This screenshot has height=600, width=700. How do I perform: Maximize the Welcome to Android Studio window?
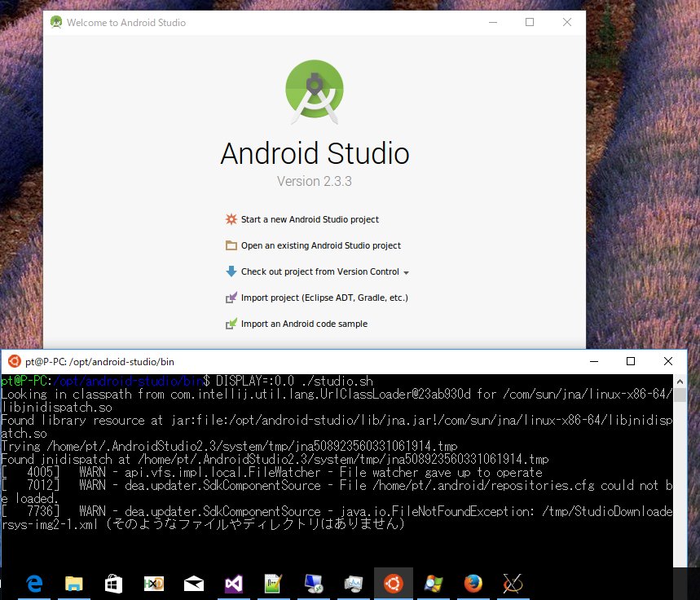pos(530,22)
